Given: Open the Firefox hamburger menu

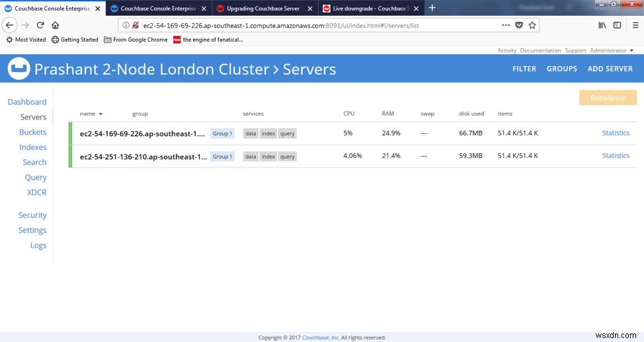Looking at the screenshot, I should coord(635,26).
